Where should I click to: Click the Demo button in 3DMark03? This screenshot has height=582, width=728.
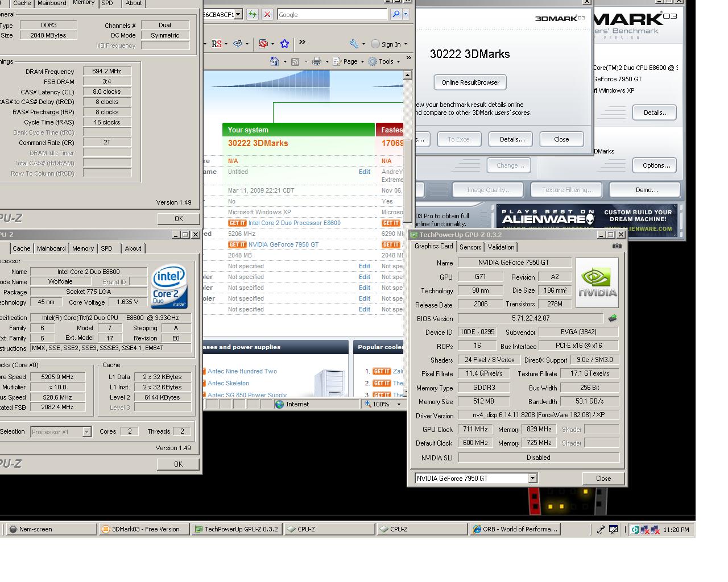pos(646,190)
